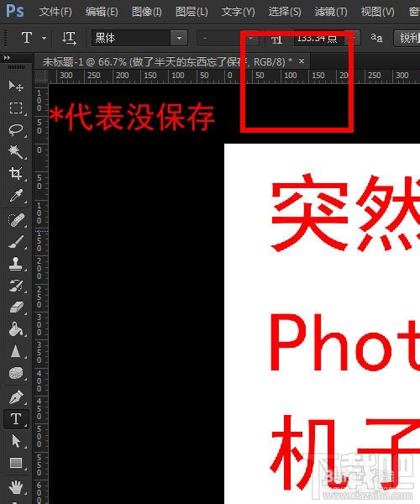
Task: Open the 锐利 anti-alias dropdown
Action: (x=407, y=38)
